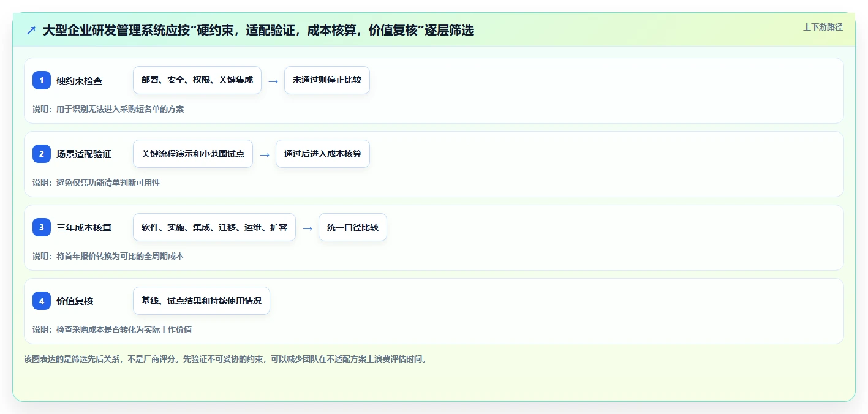Click the note 检查采购成本是否转化为实际工作价值
Image resolution: width=868 pixels, height=414 pixels.
pos(112,329)
